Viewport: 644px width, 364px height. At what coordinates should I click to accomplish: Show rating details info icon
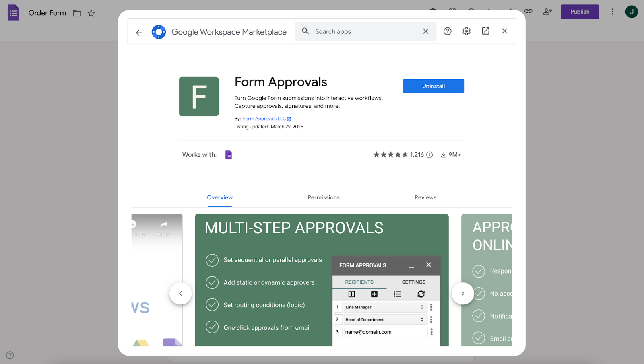429,155
